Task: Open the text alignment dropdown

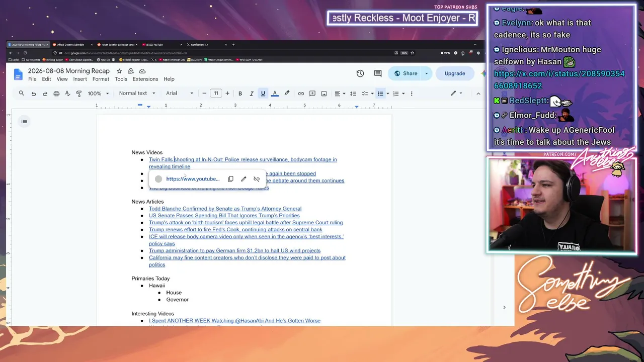Action: (340, 94)
